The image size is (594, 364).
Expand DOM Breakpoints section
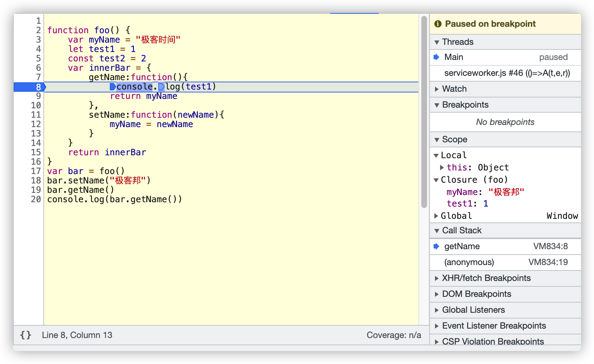click(x=437, y=294)
